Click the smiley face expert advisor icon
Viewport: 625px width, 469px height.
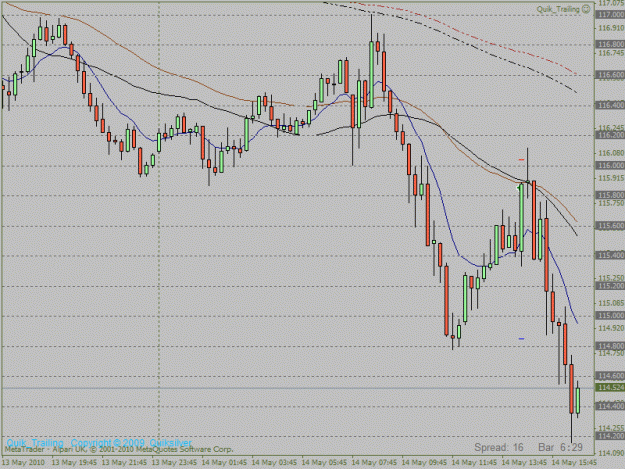tap(586, 9)
